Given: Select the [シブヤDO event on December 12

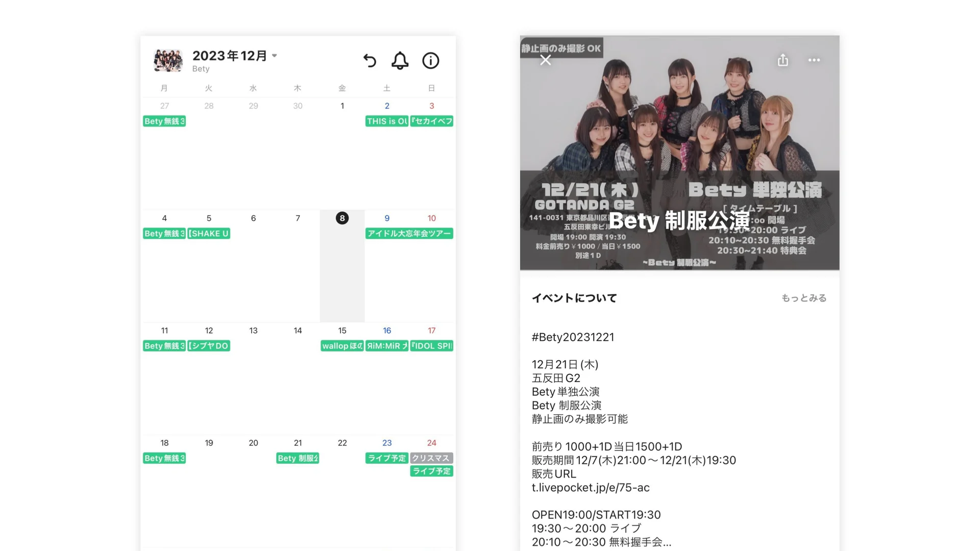Looking at the screenshot, I should click(209, 346).
